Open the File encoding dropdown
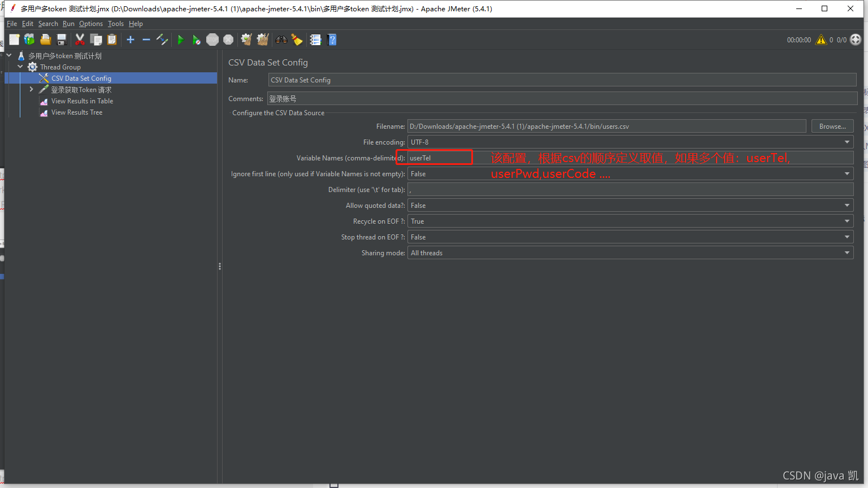Image resolution: width=868 pixels, height=488 pixels. 630,142
